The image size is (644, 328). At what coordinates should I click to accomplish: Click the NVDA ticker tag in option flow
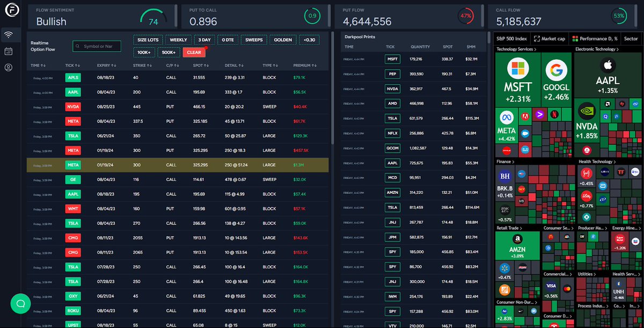pyautogui.click(x=73, y=107)
